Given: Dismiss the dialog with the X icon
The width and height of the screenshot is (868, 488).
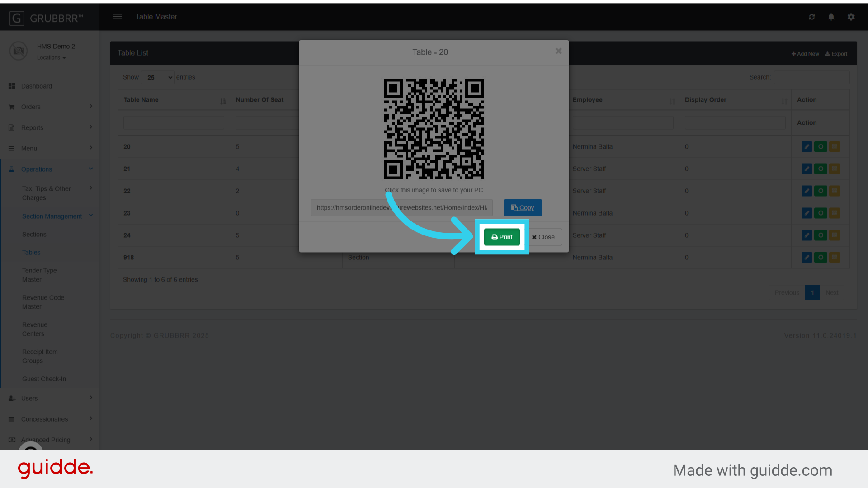Looking at the screenshot, I should [x=559, y=51].
